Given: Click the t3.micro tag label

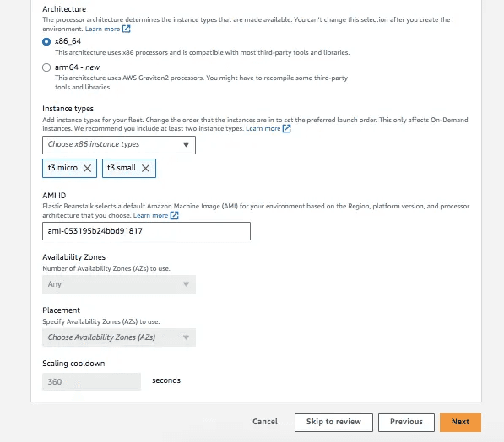Looking at the screenshot, I should [62, 168].
